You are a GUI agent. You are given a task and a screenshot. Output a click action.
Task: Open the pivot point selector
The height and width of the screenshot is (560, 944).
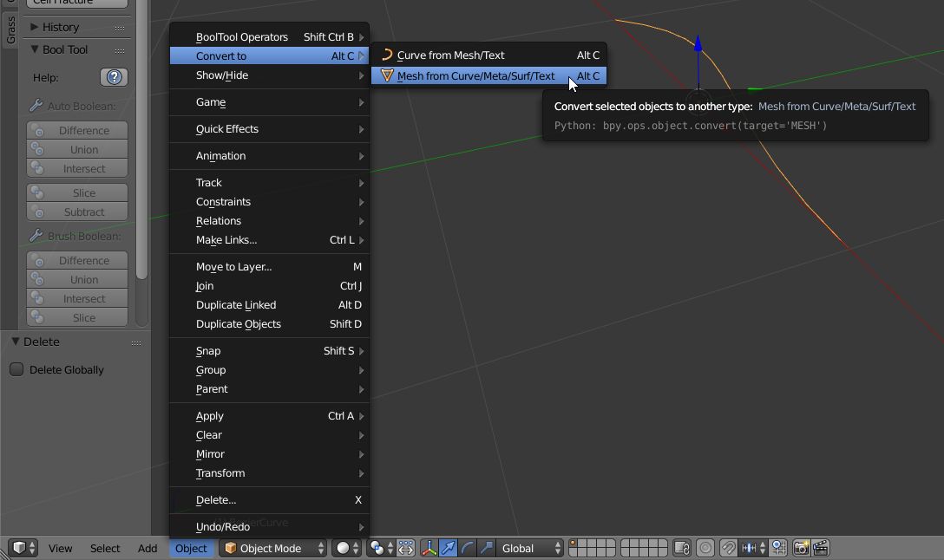click(380, 548)
